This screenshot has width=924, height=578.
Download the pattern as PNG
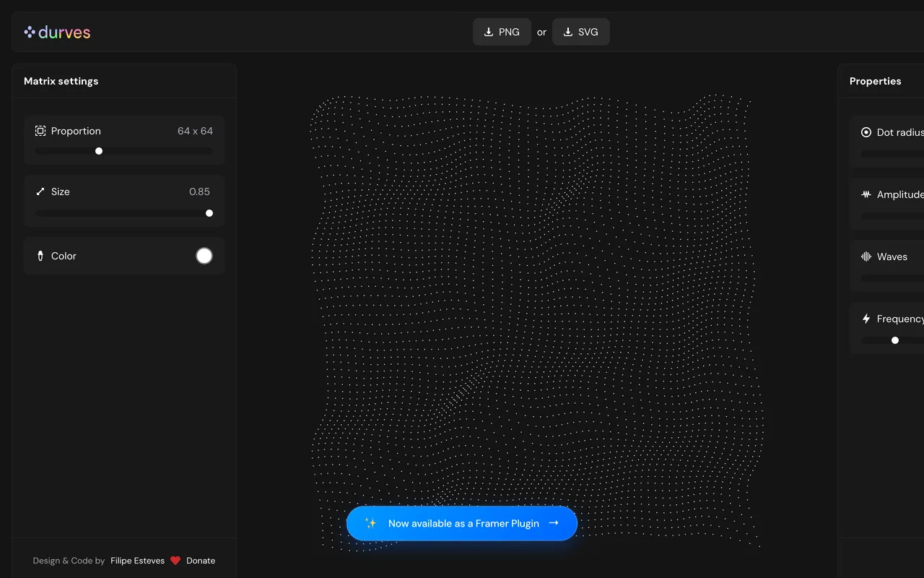(502, 32)
